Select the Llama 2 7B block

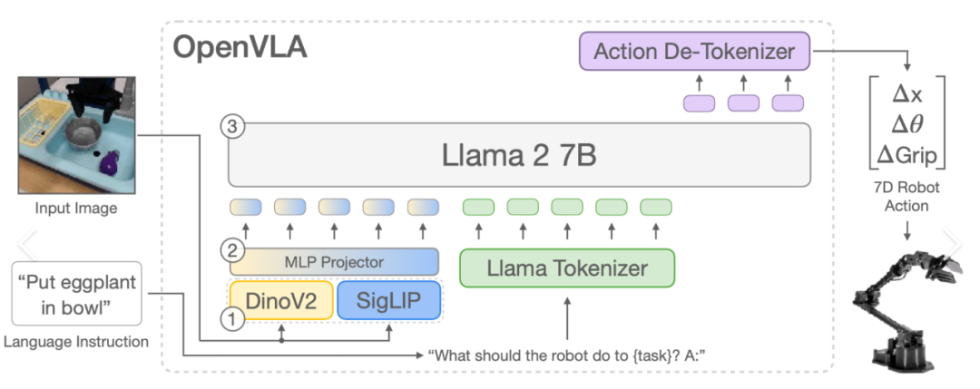tap(518, 155)
